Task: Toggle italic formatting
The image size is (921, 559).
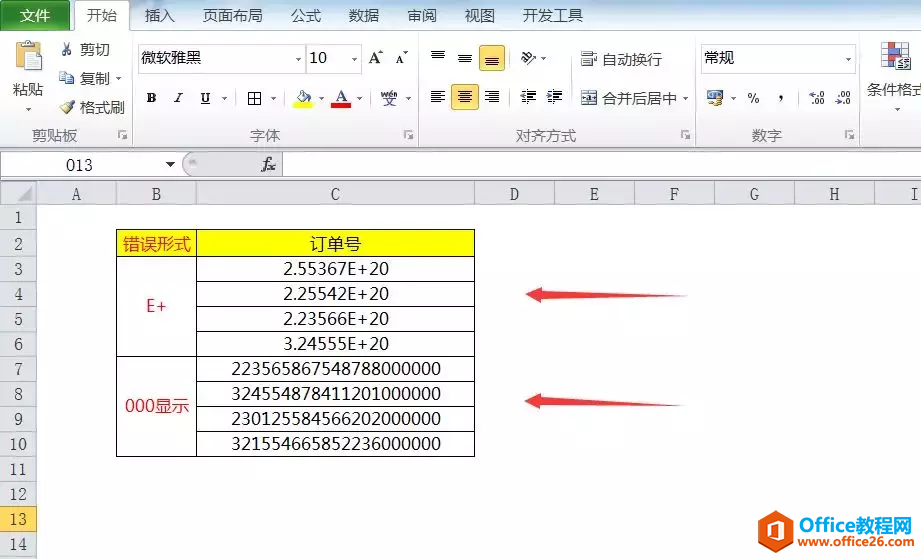Action: [178, 98]
